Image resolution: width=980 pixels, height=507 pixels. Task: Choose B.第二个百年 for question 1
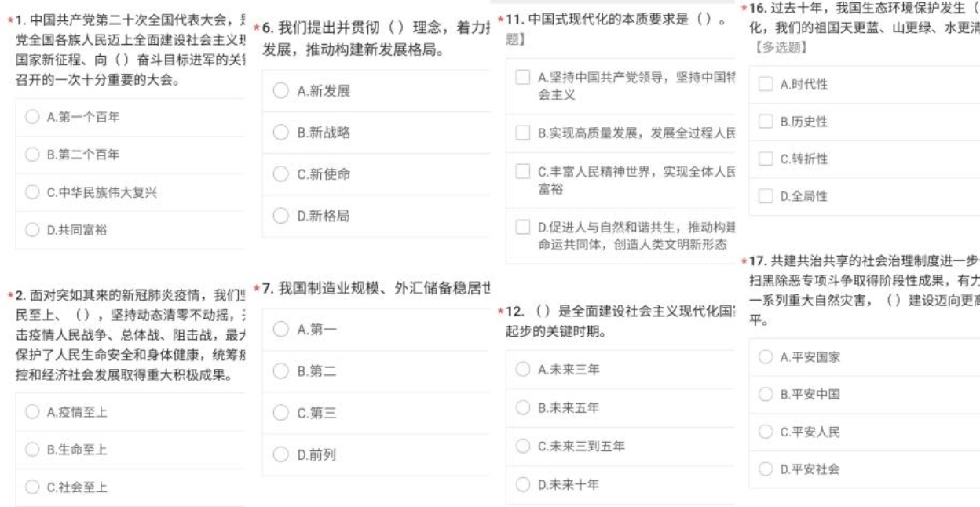[x=31, y=155]
